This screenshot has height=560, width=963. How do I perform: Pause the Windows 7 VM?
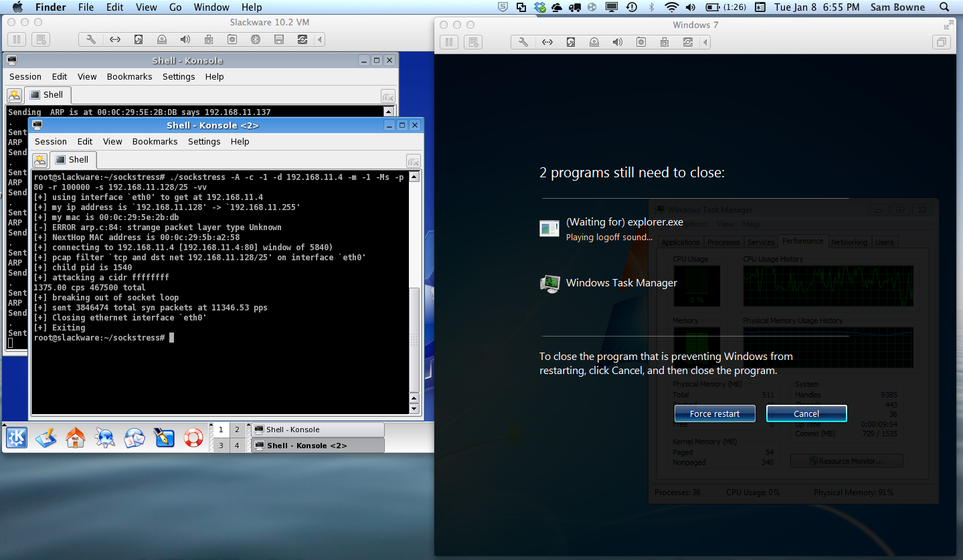(448, 42)
